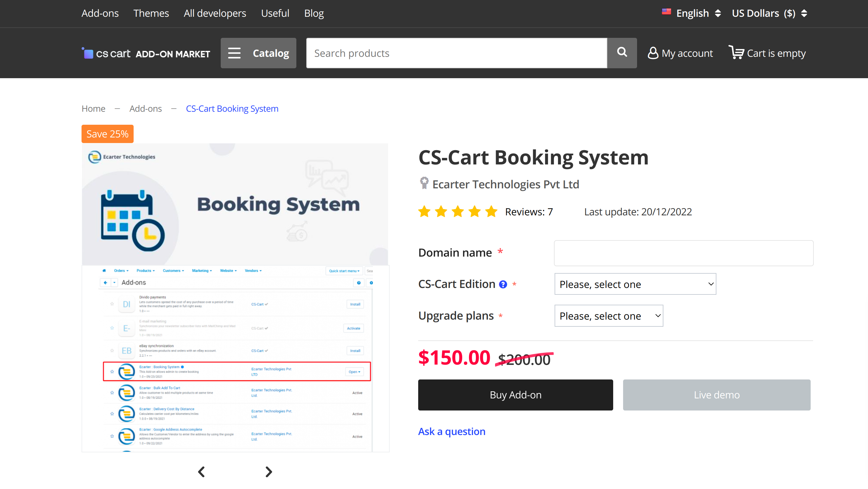Screen dimensions: 868x489
Task: Expand the English language selector dropdown
Action: pyautogui.click(x=689, y=13)
